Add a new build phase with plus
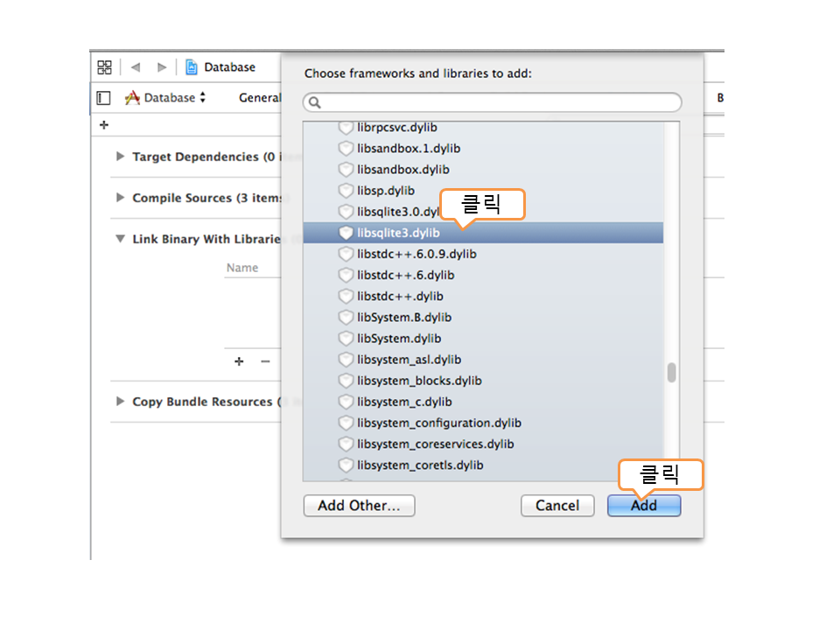The image size is (840, 630). 104,125
